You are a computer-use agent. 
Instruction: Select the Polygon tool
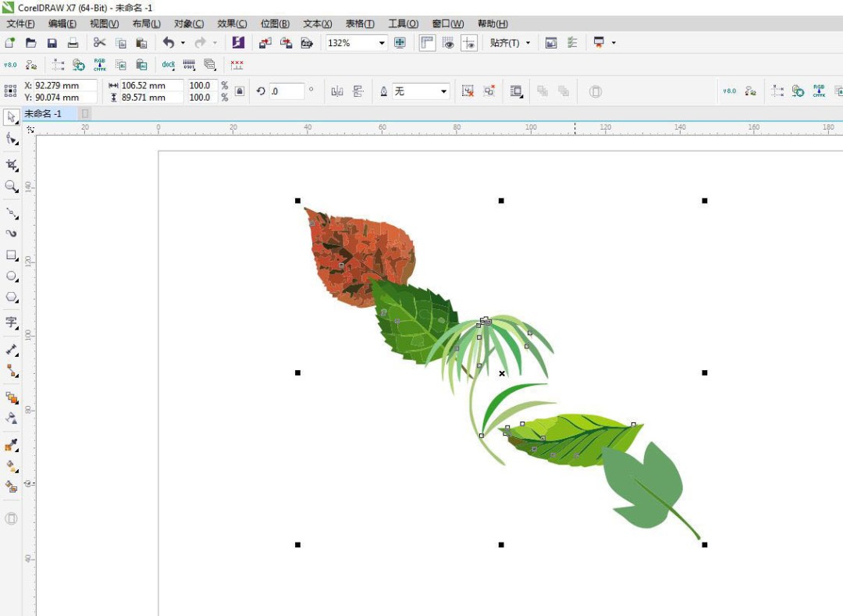[12, 297]
